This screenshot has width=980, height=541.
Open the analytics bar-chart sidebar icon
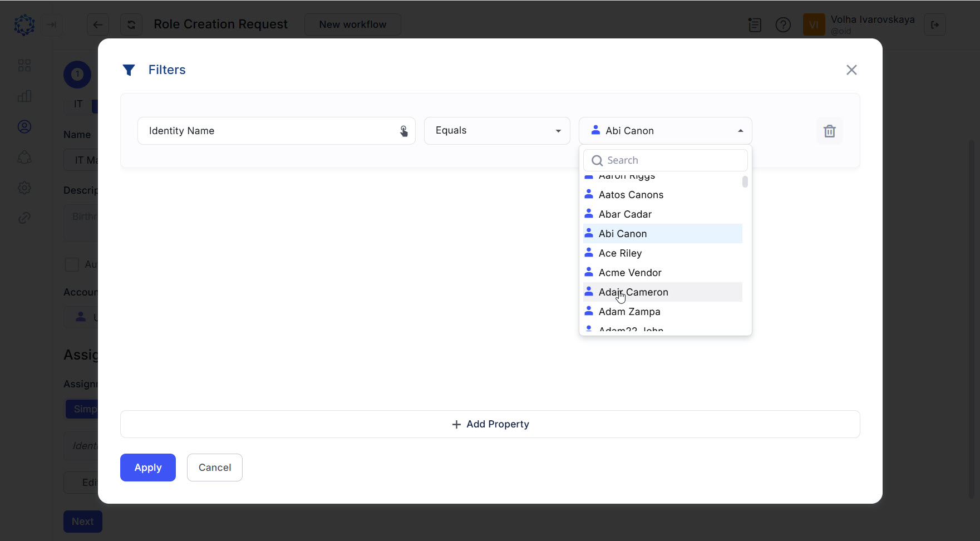pos(24,96)
